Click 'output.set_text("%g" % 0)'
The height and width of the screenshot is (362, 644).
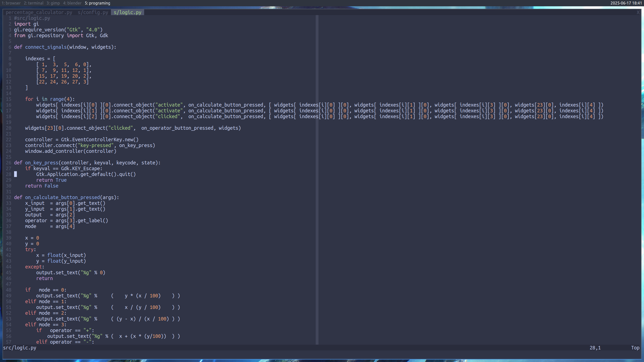pyautogui.click(x=71, y=273)
